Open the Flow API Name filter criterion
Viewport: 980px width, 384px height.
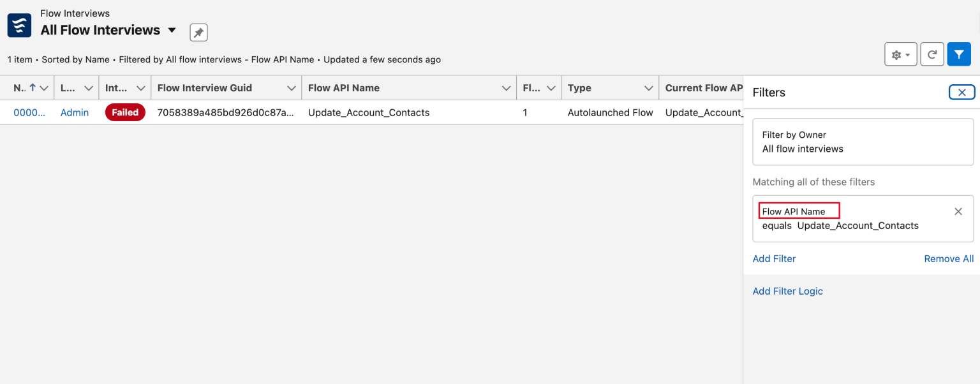(x=863, y=219)
